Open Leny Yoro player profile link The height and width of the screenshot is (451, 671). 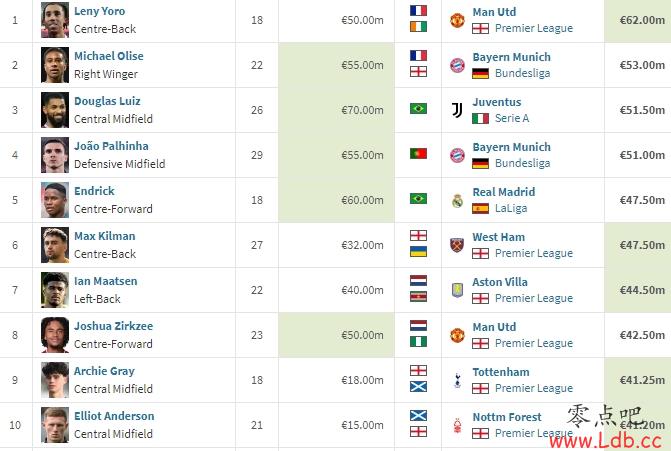99,11
